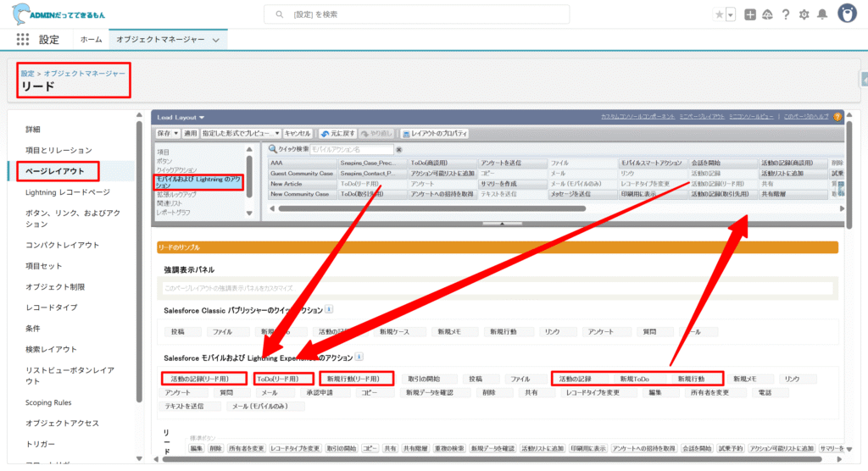Open 項目とリレーション in the sidebar
Image resolution: width=868 pixels, height=471 pixels.
58,150
